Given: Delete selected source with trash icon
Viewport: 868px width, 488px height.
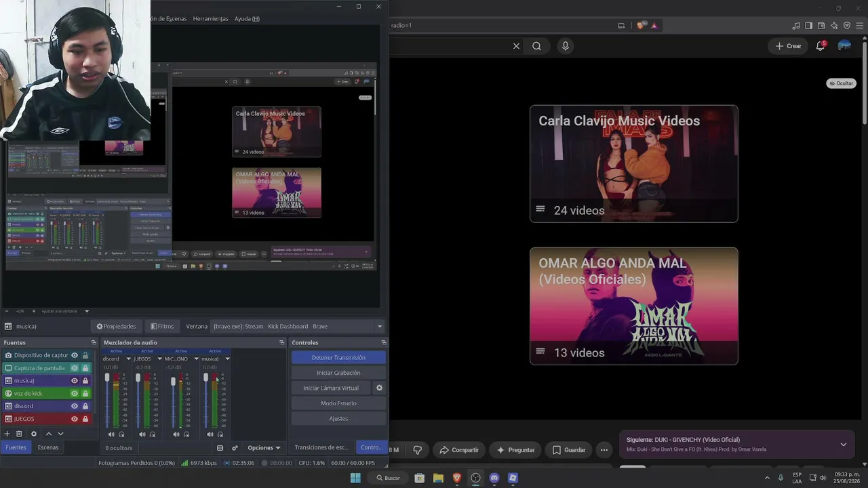Looking at the screenshot, I should click(x=19, y=434).
